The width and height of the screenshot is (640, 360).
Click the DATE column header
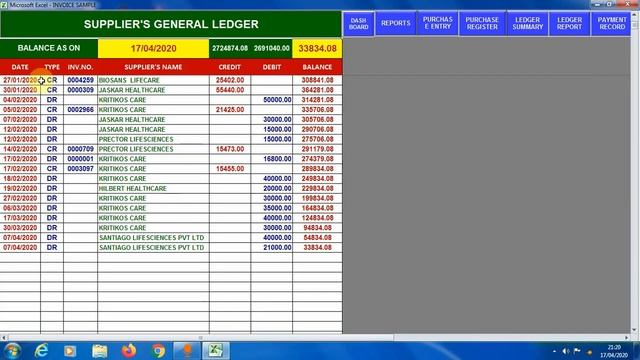20,67
